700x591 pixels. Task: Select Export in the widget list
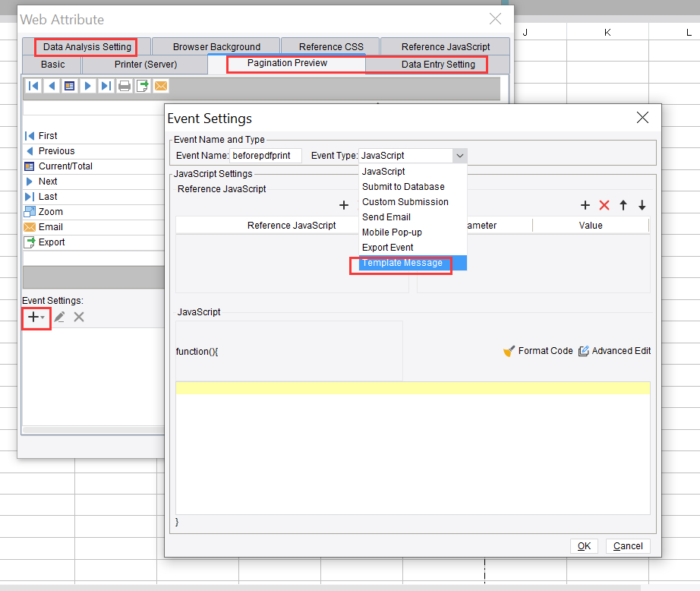(93, 242)
